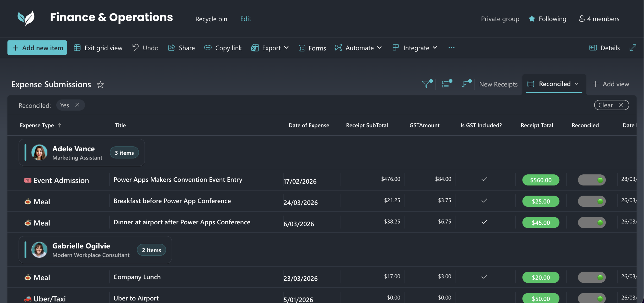This screenshot has height=303, width=644.
Task: Toggle Reconciled switch for Dinner at airport row
Action: [592, 223]
